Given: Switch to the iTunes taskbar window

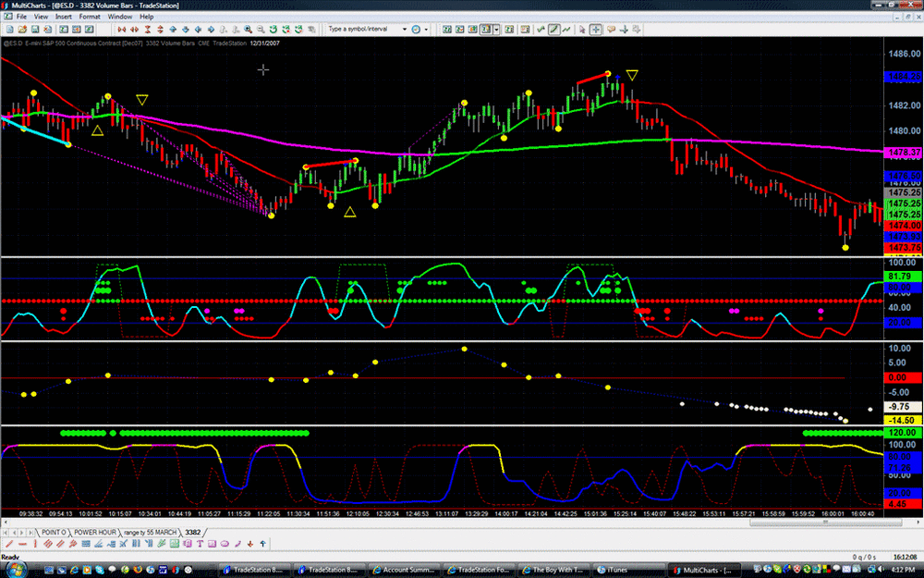Looking at the screenshot, I should pyautogui.click(x=628, y=570).
